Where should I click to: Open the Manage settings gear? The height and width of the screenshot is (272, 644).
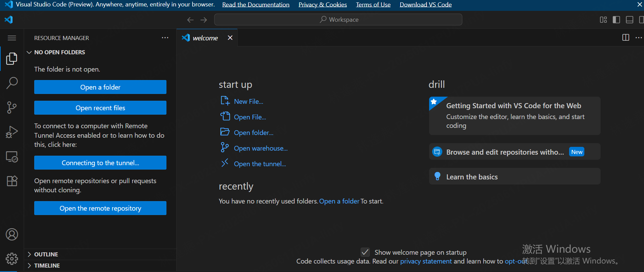[x=12, y=259]
